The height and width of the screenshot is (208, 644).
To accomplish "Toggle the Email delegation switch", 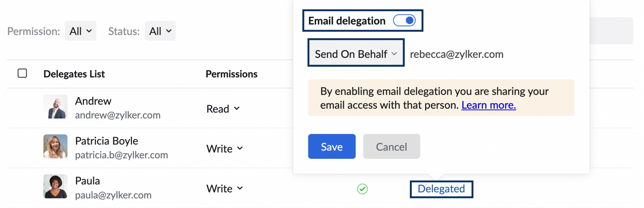I will click(404, 21).
